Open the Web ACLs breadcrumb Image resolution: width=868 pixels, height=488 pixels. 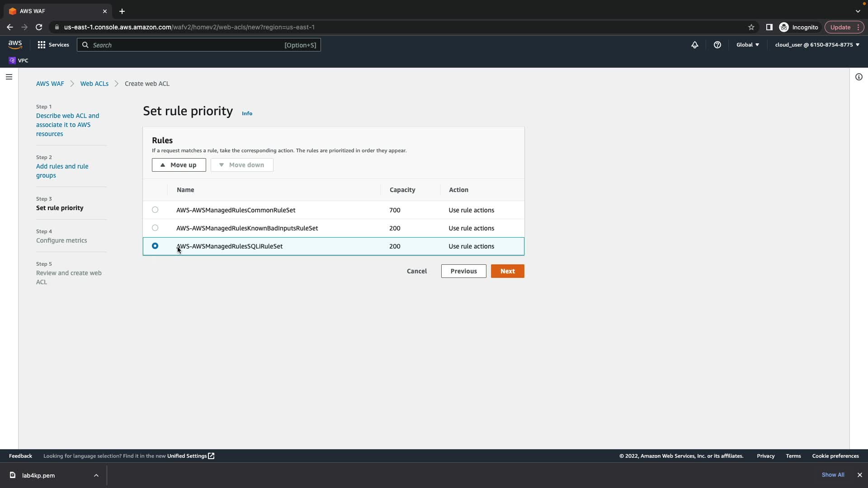click(94, 84)
